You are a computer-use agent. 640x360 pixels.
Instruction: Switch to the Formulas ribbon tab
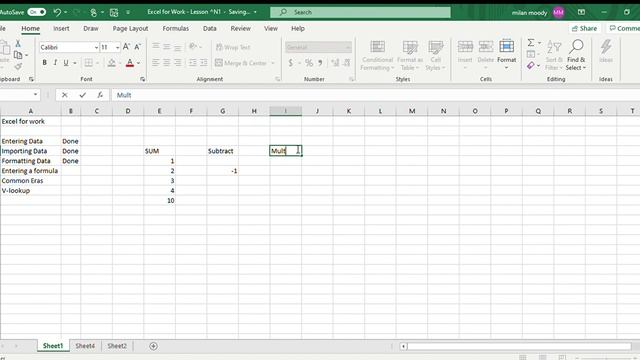(x=176, y=29)
